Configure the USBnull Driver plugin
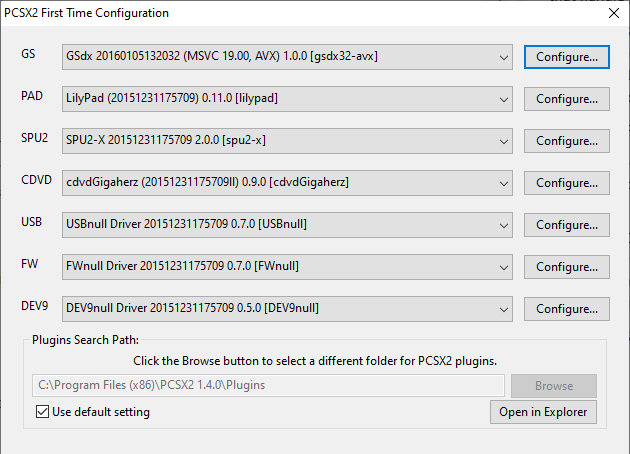The width and height of the screenshot is (630, 454). [x=566, y=225]
